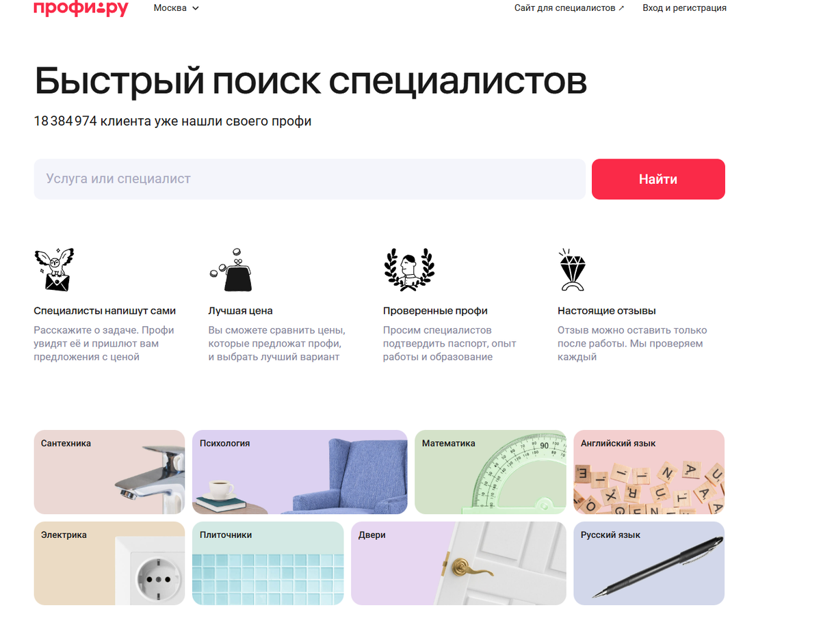Open the Английский язык category tile
The height and width of the screenshot is (644, 821).
[649, 472]
